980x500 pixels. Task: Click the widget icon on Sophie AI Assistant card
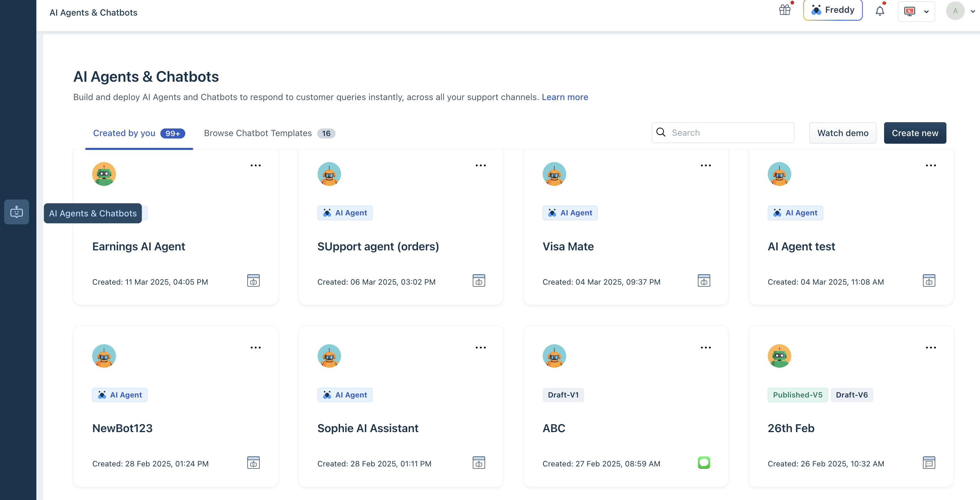click(x=479, y=463)
